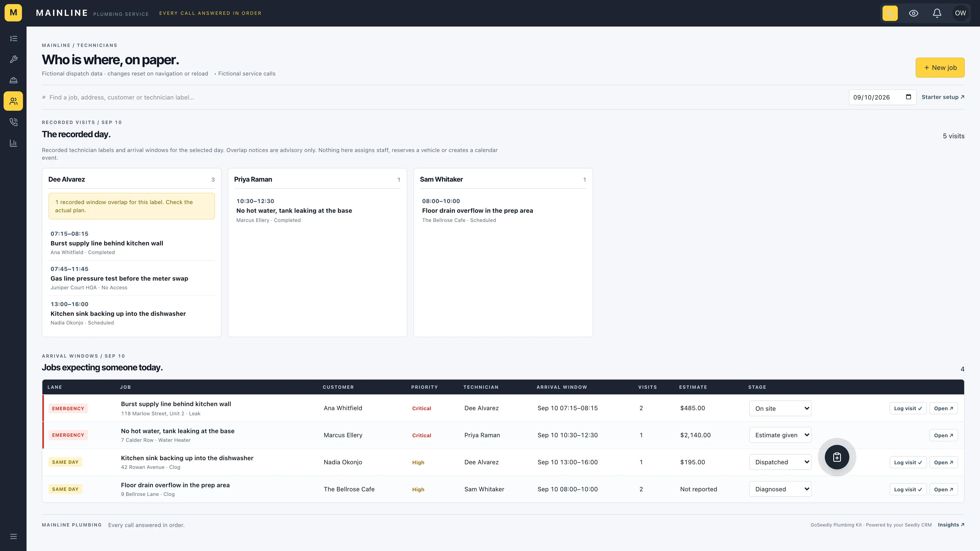Click the floating clipboard add button
This screenshot has height=551, width=980.
tap(837, 457)
